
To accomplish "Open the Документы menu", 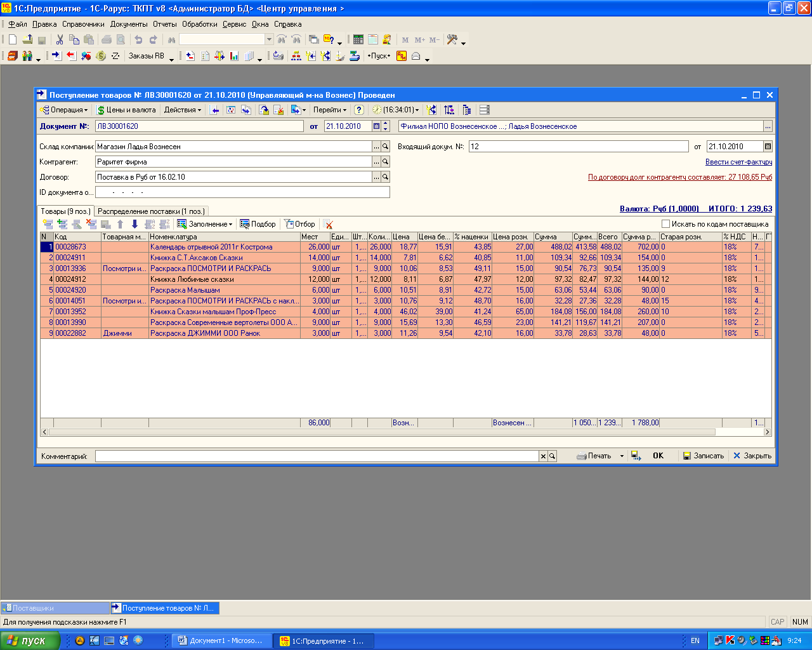I will 129,24.
